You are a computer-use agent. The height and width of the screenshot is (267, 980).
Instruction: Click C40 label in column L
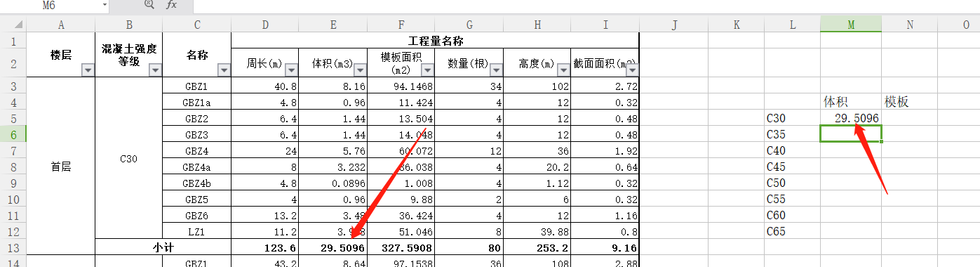(x=776, y=151)
